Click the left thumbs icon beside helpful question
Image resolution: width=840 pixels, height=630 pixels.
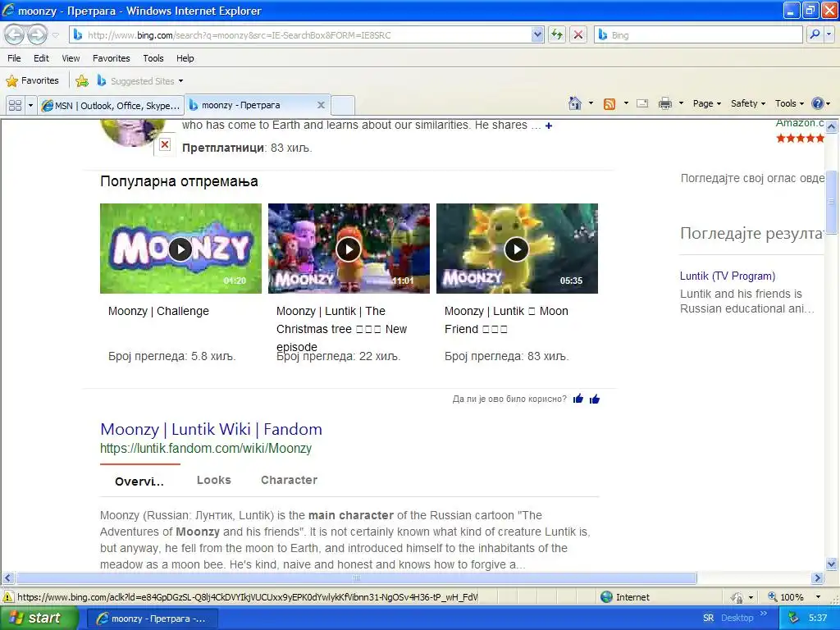pyautogui.click(x=578, y=399)
